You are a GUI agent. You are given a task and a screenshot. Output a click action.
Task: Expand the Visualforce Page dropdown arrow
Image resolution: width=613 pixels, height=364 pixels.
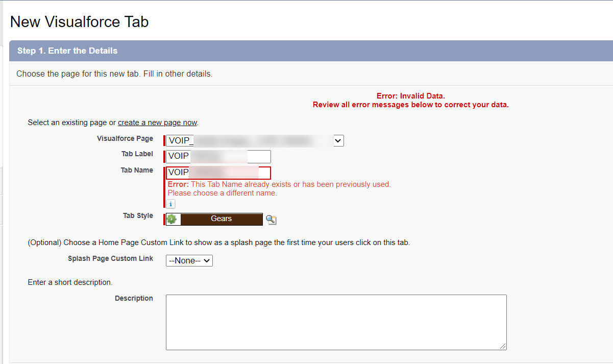click(x=338, y=140)
